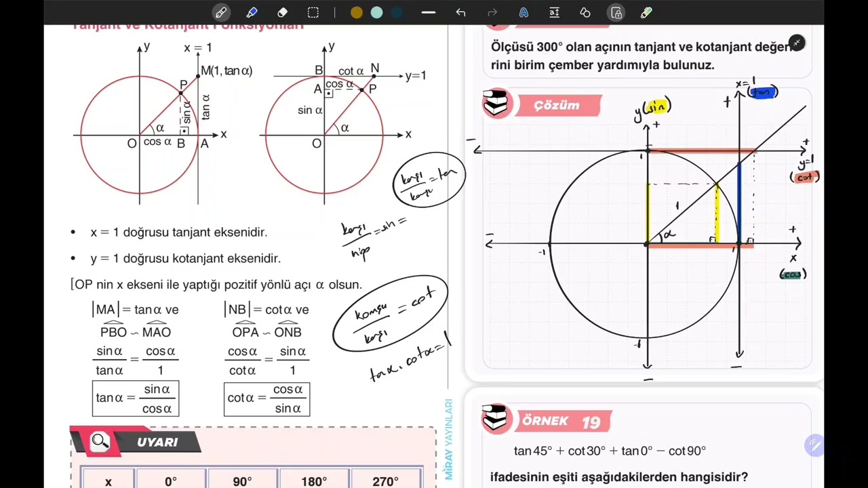Click the 270° cell in the table
The height and width of the screenshot is (488, 868).
(x=385, y=481)
